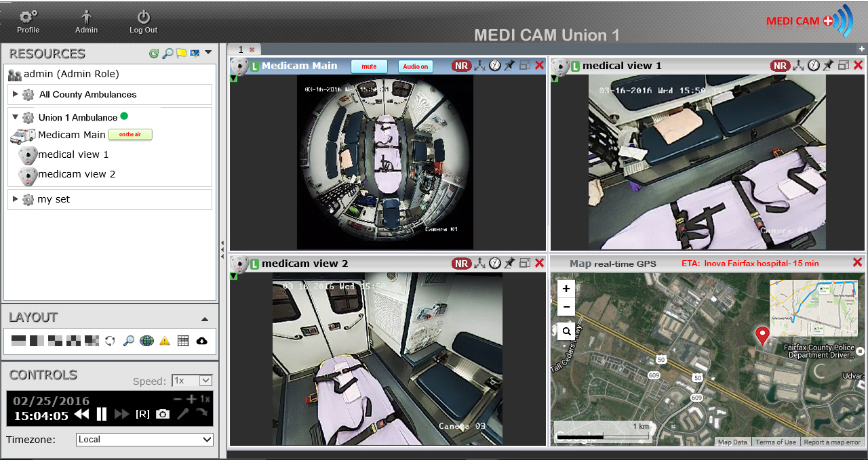This screenshot has width=868, height=460.
Task: Open the Admin menu item
Action: tap(86, 21)
